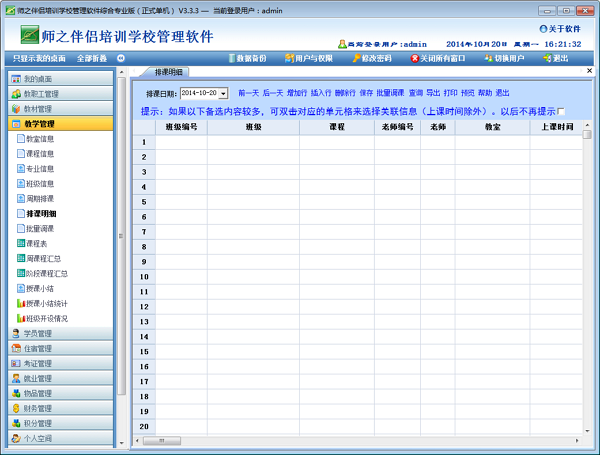
Task: Open 周期排课 in the sidebar
Action: click(36, 199)
